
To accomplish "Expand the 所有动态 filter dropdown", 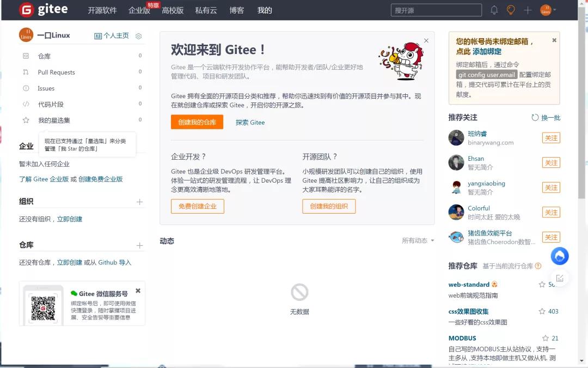I will (418, 241).
